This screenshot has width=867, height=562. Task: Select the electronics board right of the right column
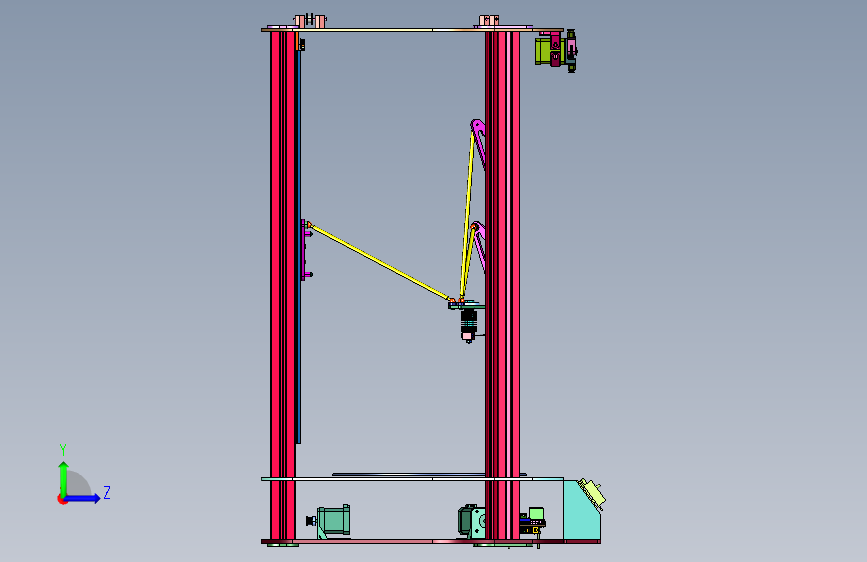pyautogui.click(x=532, y=522)
